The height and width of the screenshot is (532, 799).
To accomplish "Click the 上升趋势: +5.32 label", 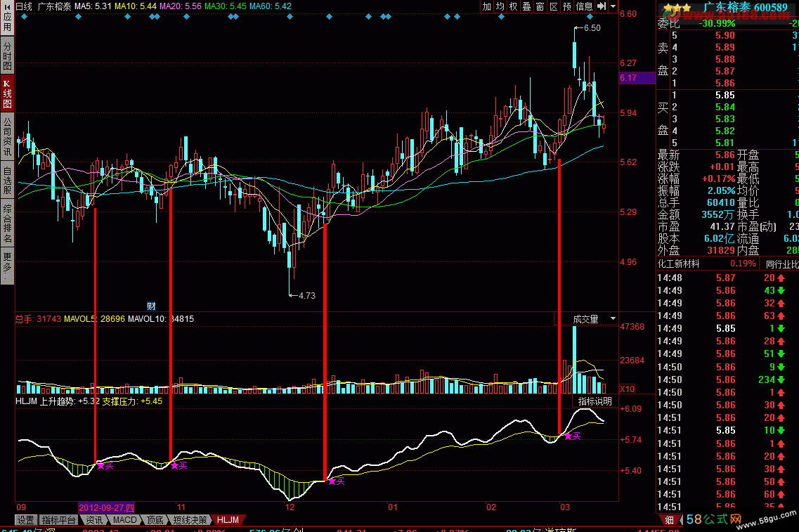I will (70, 401).
